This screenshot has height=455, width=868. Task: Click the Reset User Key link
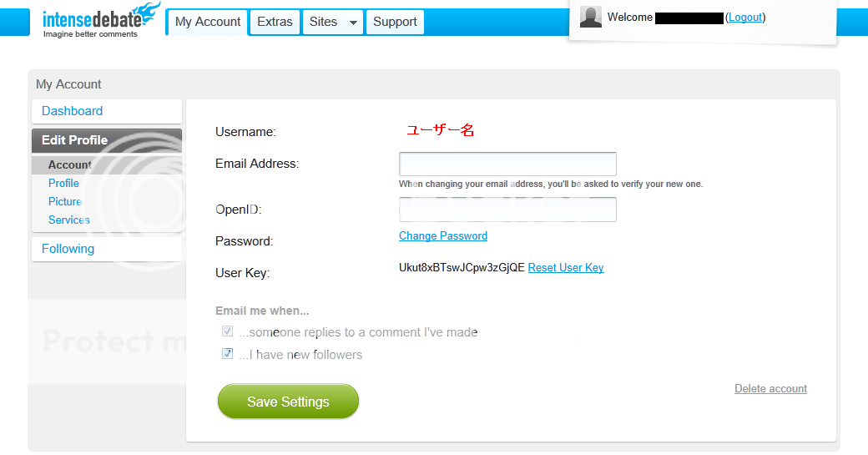pyautogui.click(x=566, y=267)
